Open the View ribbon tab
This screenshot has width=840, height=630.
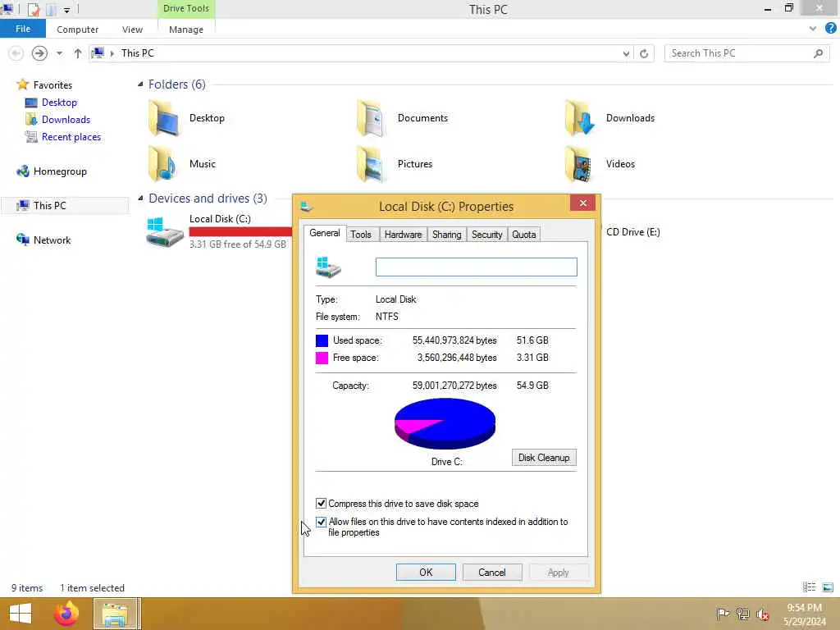132,30
